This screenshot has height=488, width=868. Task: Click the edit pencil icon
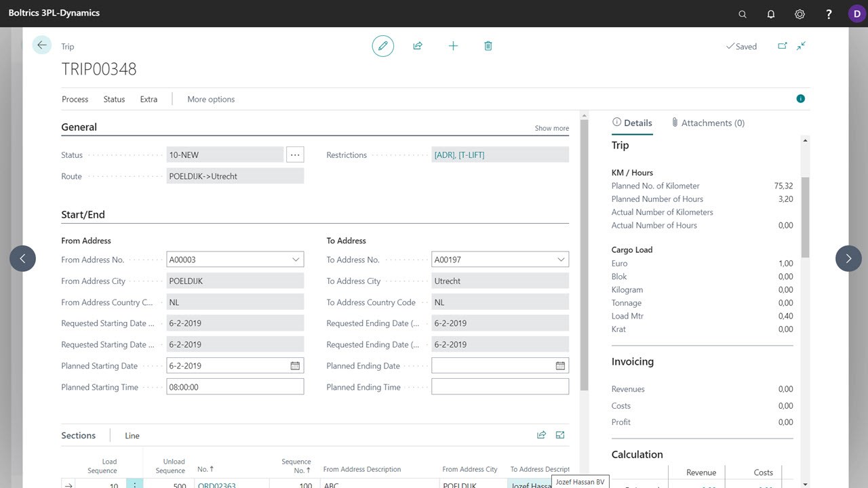point(383,46)
